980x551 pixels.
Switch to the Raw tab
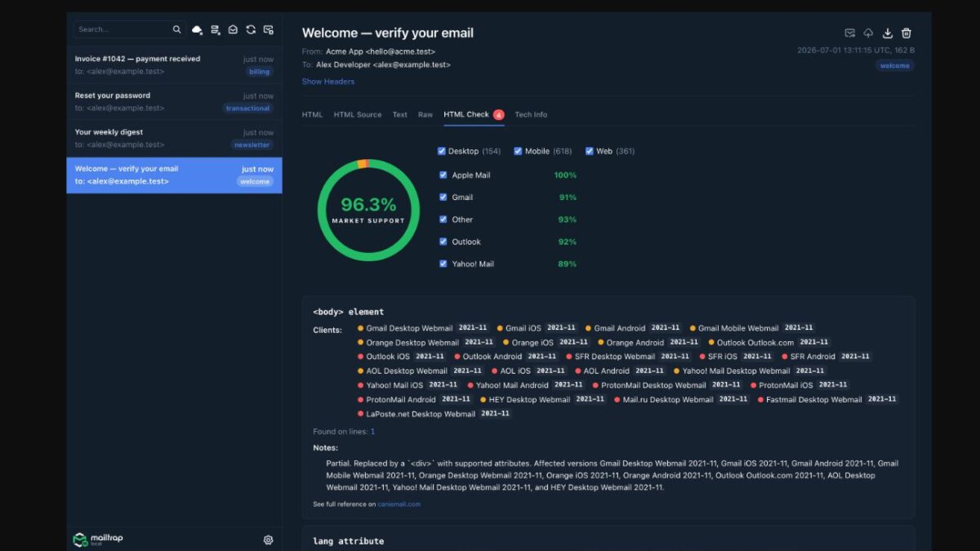click(x=425, y=115)
